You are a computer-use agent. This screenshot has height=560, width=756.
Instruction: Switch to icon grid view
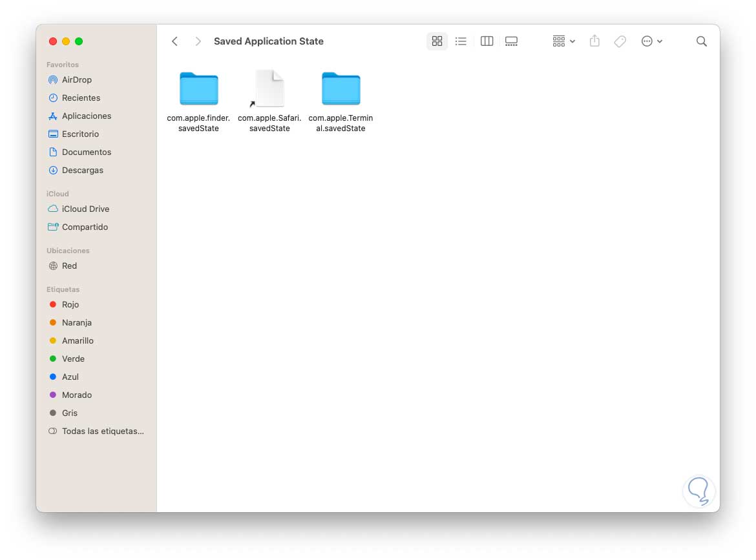[x=437, y=41]
